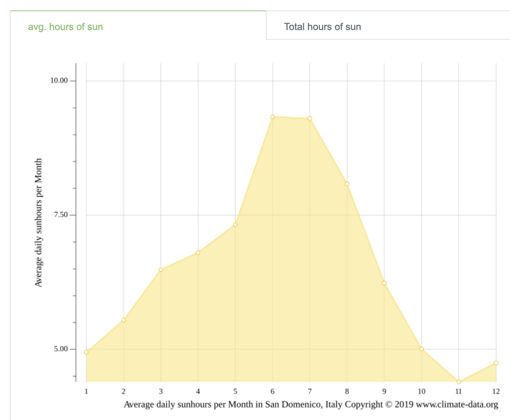Click the month 10 data point near 5.00
This screenshot has height=420, width=510.
pos(421,349)
